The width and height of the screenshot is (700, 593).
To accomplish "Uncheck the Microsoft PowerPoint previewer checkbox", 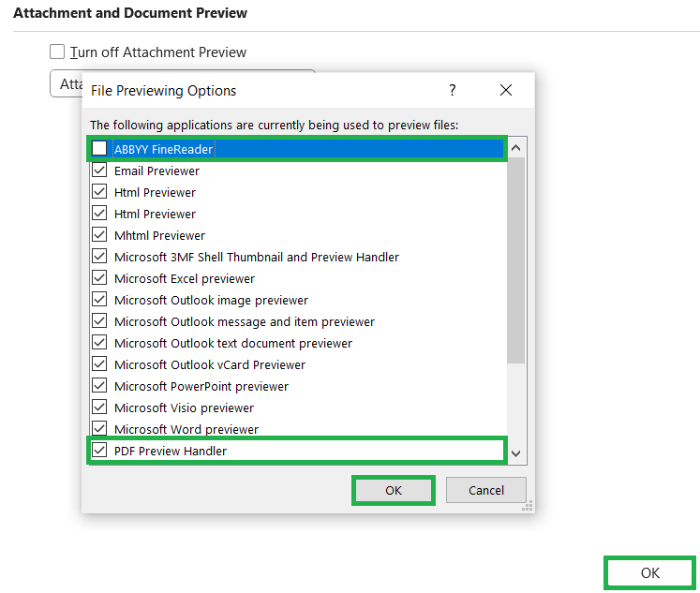I will tap(99, 386).
